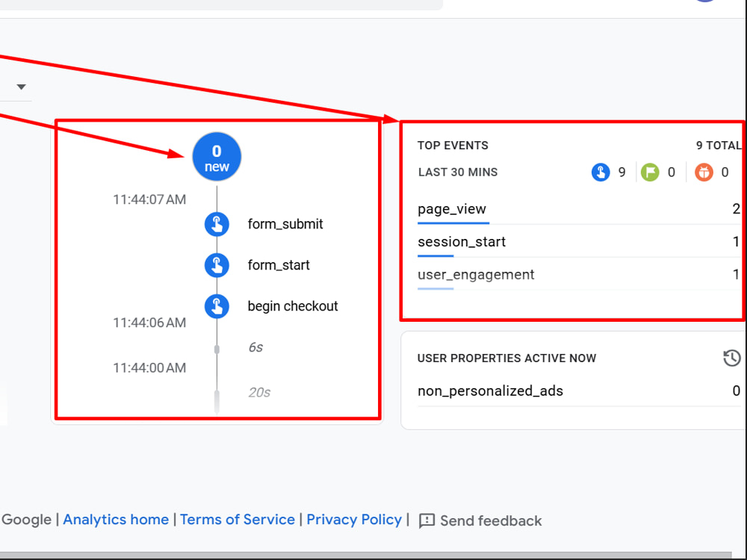Click the horizontal scrollbar at the bottom
The image size is (747, 560).
[366, 556]
